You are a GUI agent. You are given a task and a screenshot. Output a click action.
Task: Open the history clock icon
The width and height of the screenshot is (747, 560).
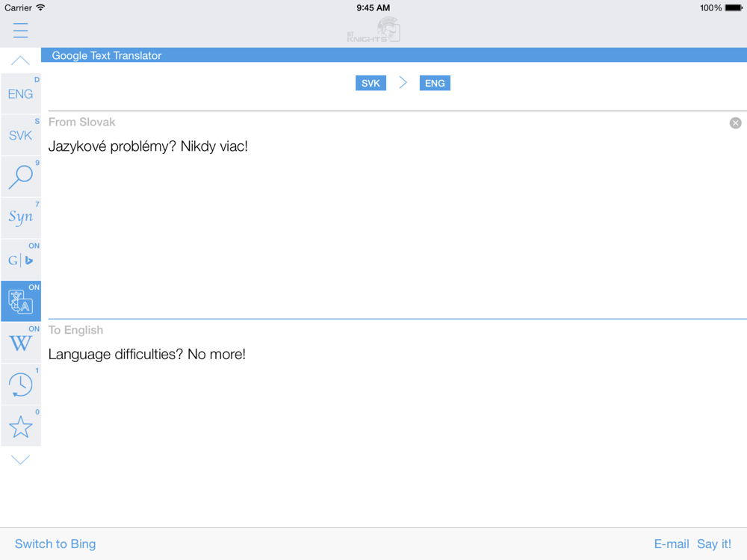point(21,384)
